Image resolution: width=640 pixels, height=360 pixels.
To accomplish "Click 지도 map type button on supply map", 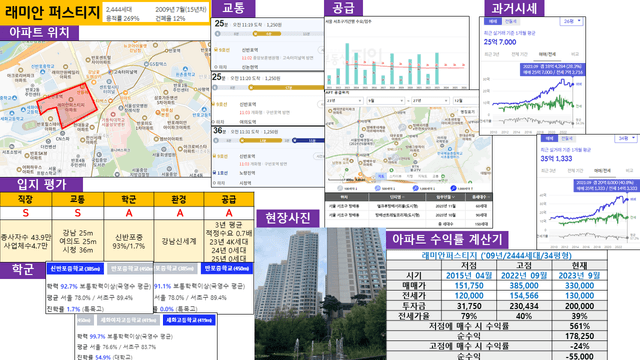I will tap(381, 176).
